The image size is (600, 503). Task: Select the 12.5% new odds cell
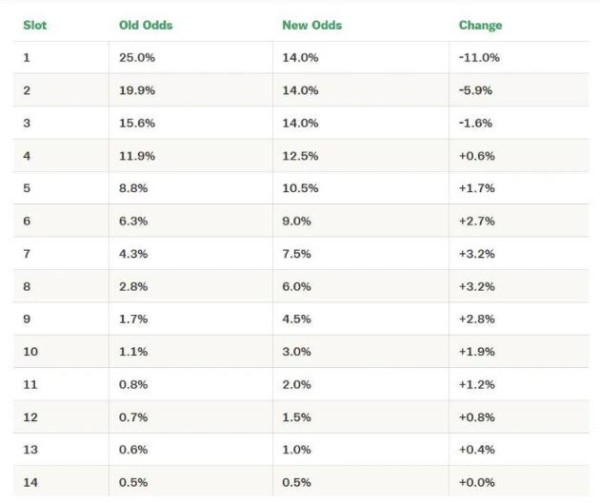pos(300,155)
